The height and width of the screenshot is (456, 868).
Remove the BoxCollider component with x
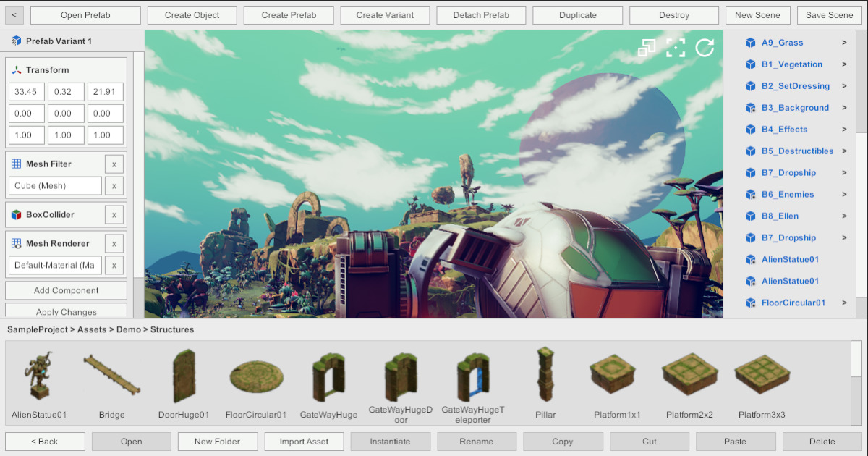114,215
